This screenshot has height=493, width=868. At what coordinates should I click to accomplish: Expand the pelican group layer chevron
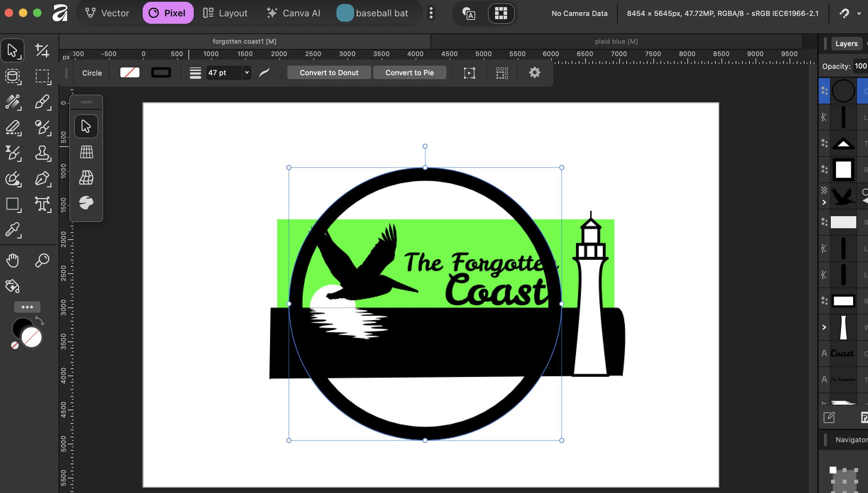pyautogui.click(x=824, y=203)
